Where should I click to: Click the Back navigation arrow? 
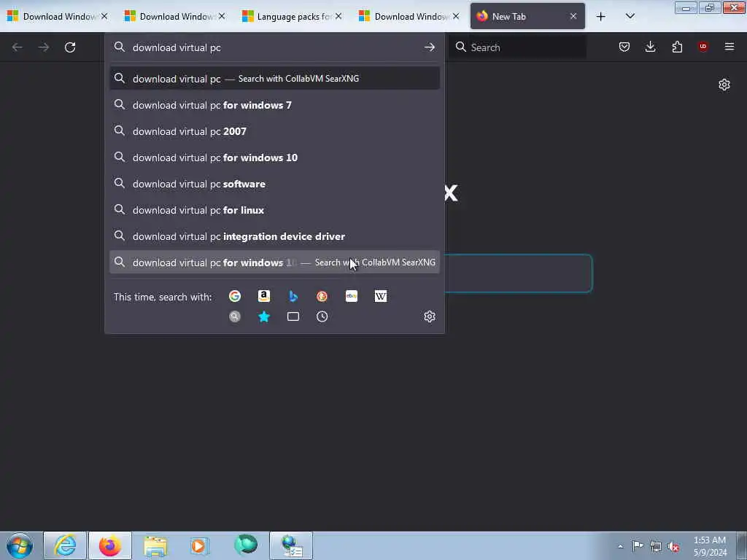(18, 47)
